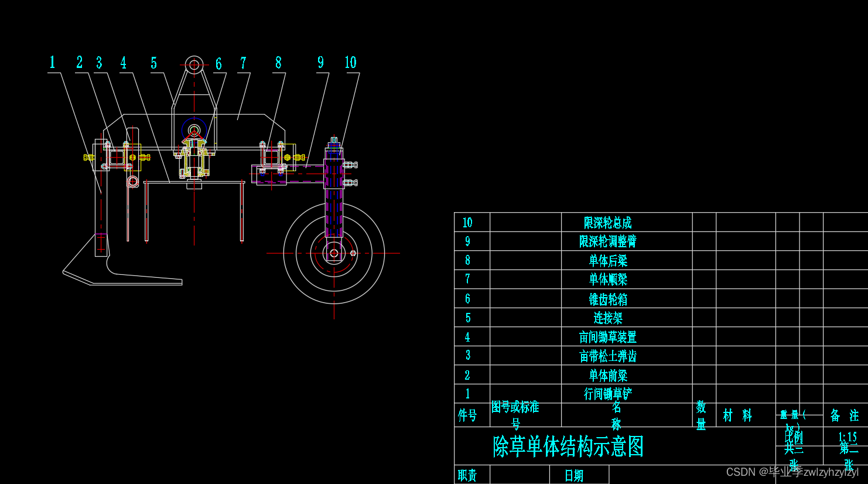Click item number 10 in the parts table

pyautogui.click(x=467, y=223)
